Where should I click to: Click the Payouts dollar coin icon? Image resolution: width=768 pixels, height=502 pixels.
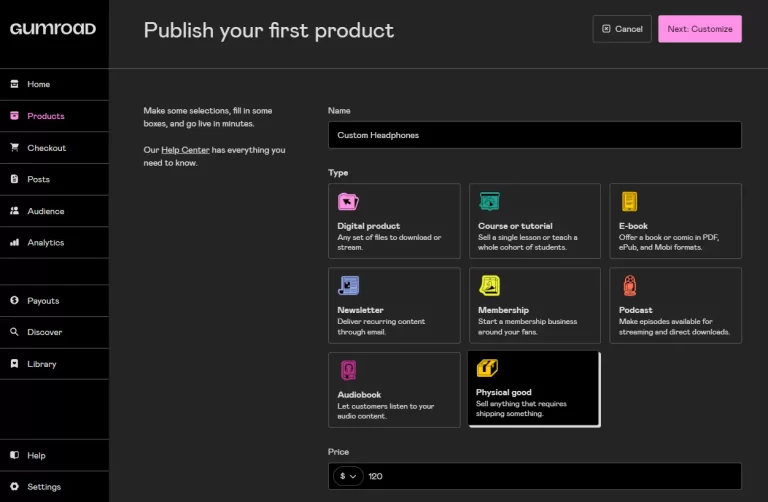click(15, 300)
